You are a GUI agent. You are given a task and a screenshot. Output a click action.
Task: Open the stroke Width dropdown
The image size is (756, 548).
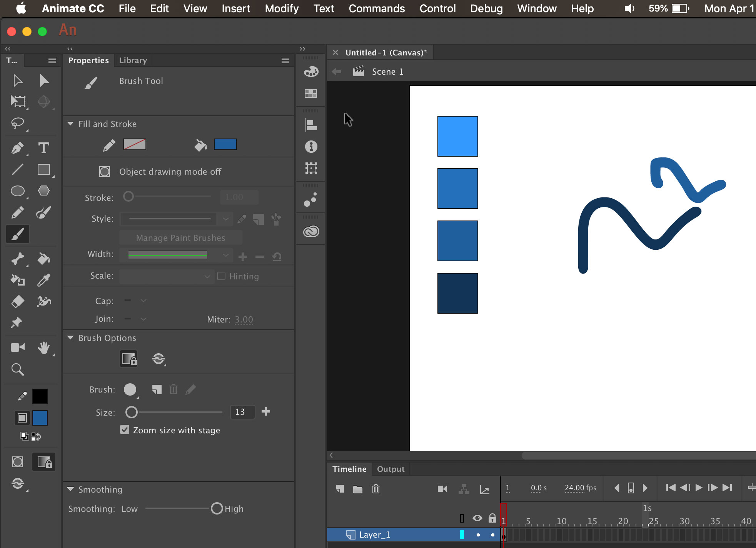(226, 255)
